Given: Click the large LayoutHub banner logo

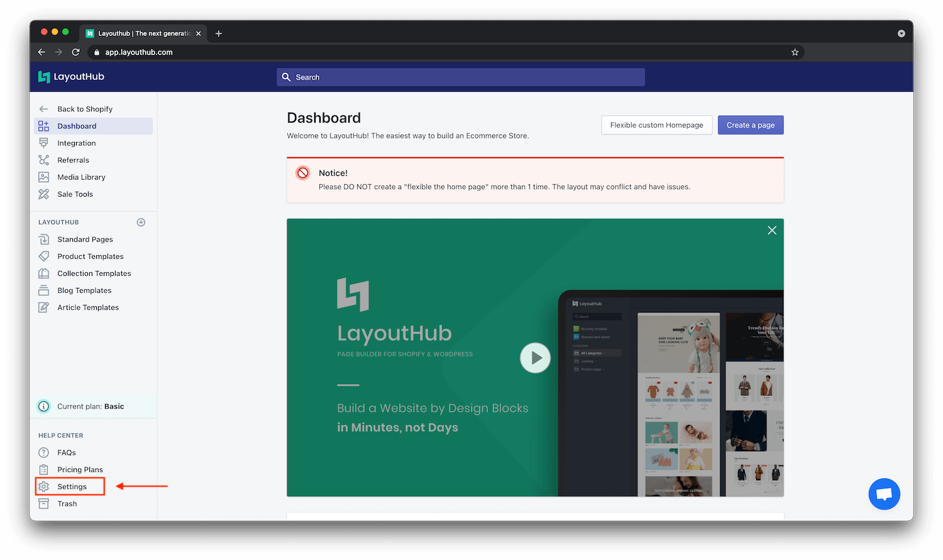Looking at the screenshot, I should pyautogui.click(x=353, y=294).
